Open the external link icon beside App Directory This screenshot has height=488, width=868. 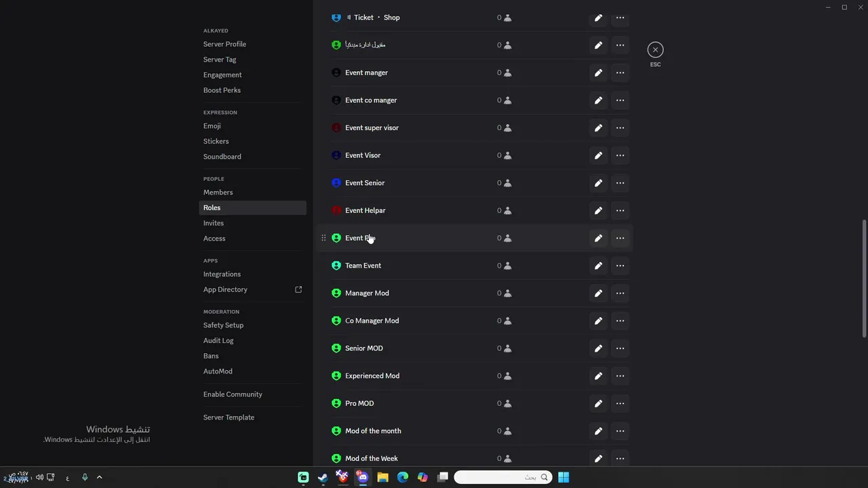click(x=298, y=289)
